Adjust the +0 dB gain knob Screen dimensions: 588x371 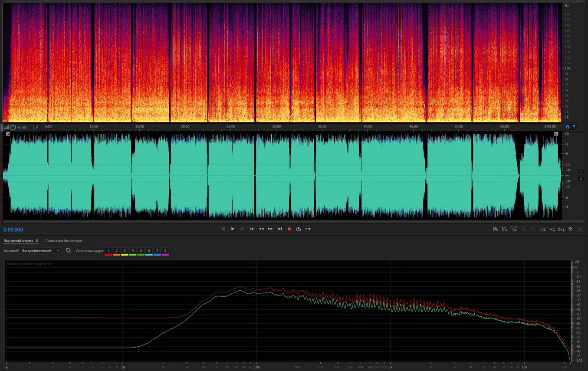click(13, 128)
